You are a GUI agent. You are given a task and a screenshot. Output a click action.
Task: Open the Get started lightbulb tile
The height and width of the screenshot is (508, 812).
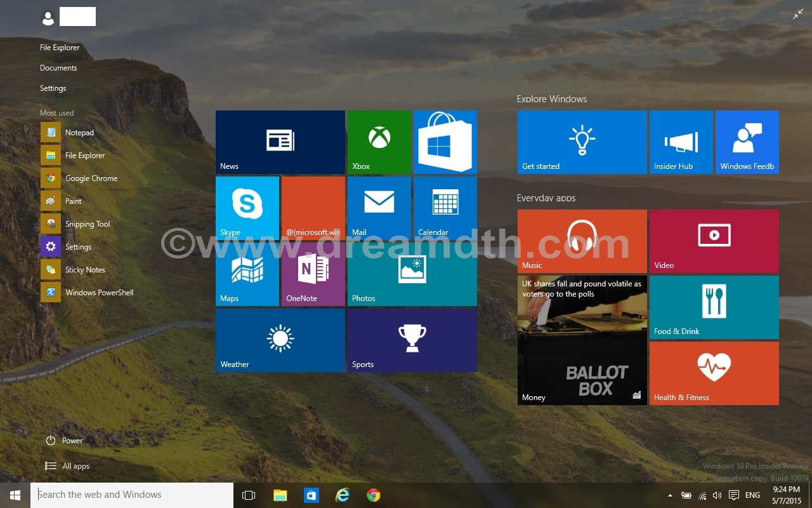(x=582, y=142)
